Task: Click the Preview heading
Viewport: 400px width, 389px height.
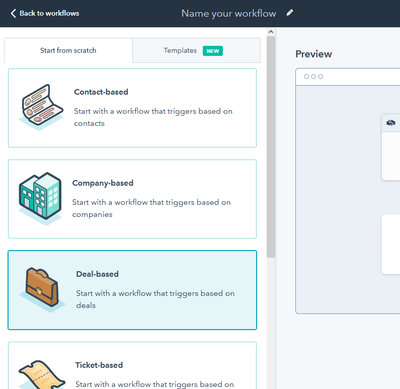Action: [314, 54]
